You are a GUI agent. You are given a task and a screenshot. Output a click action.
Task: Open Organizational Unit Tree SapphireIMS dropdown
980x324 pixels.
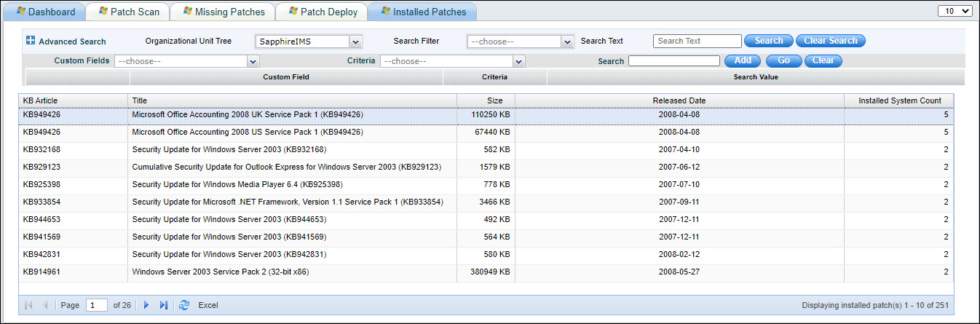click(x=309, y=42)
